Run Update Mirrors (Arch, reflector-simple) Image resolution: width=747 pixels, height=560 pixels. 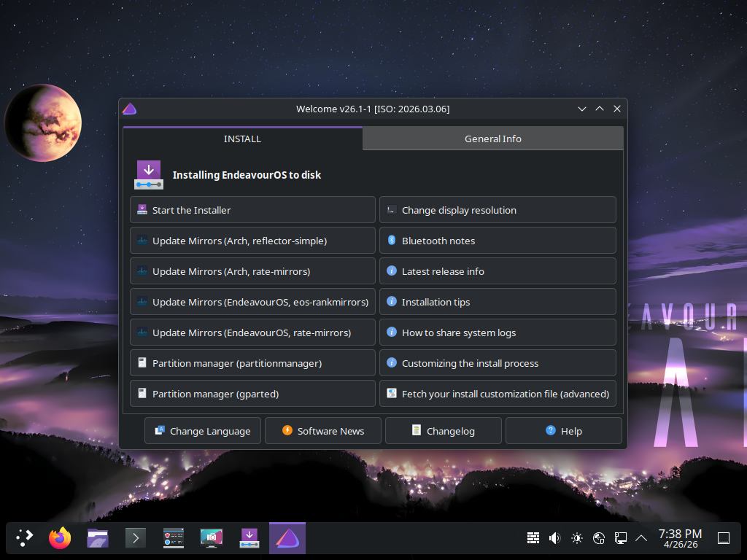tap(252, 241)
